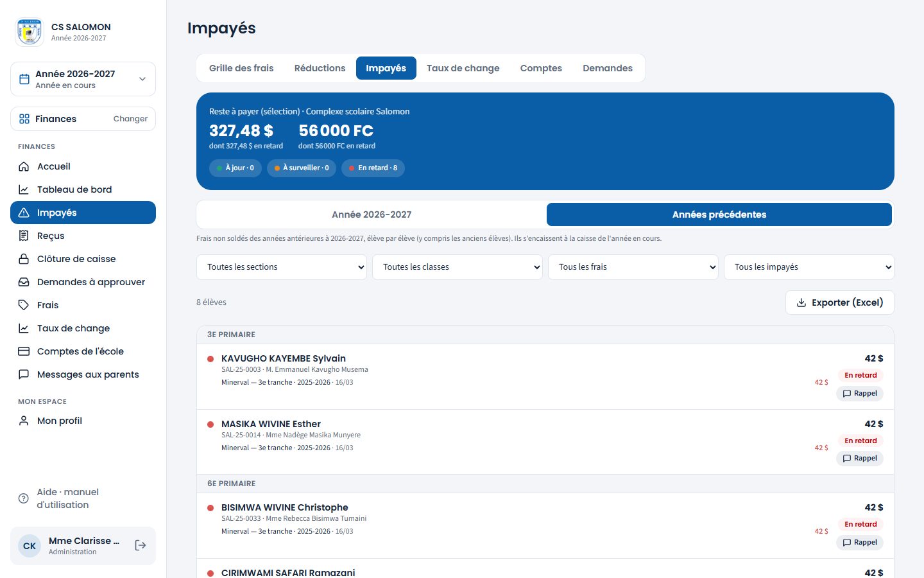Image resolution: width=924 pixels, height=578 pixels.
Task: Click the CS Salomon school logo
Action: [x=30, y=32]
